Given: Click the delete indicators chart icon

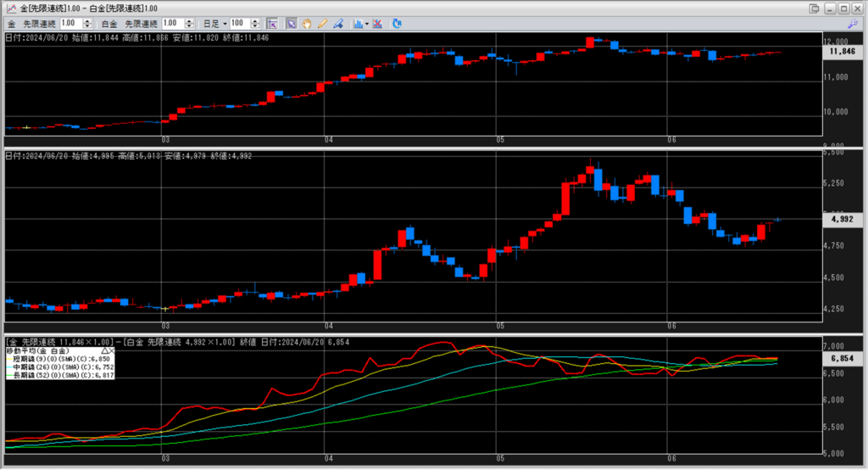Looking at the screenshot, I should (x=379, y=23).
